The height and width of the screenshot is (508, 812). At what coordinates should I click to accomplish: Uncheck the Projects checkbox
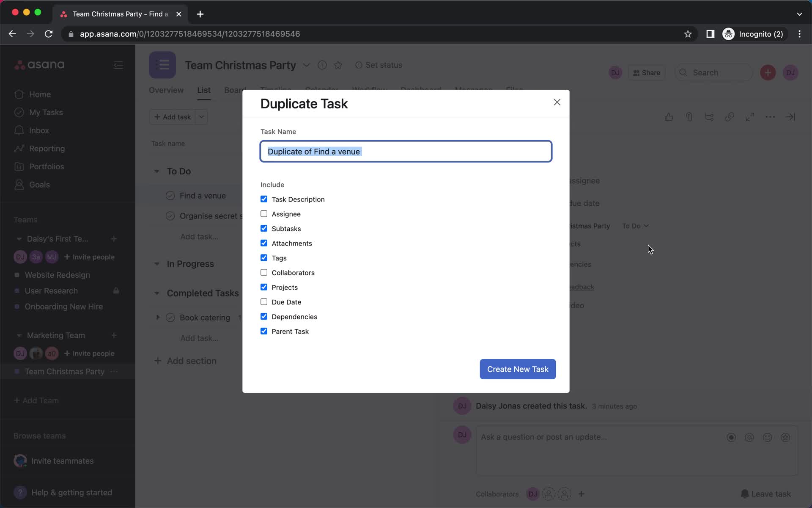pyautogui.click(x=264, y=287)
